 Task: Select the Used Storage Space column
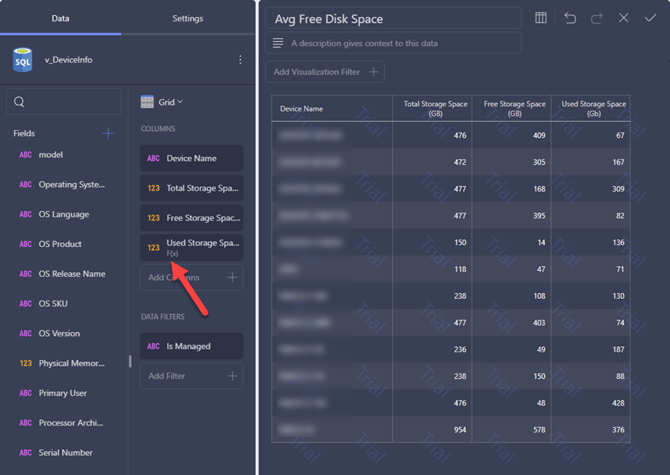coord(191,247)
